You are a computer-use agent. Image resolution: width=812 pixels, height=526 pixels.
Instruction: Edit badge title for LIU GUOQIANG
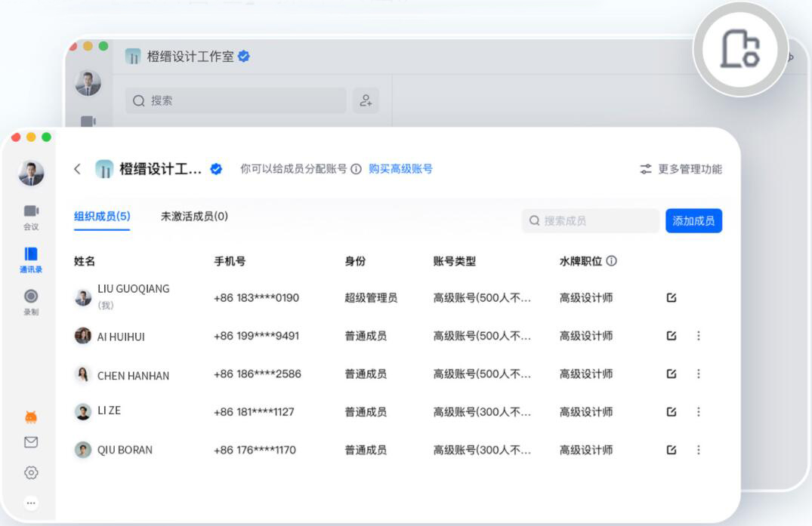[x=672, y=298]
